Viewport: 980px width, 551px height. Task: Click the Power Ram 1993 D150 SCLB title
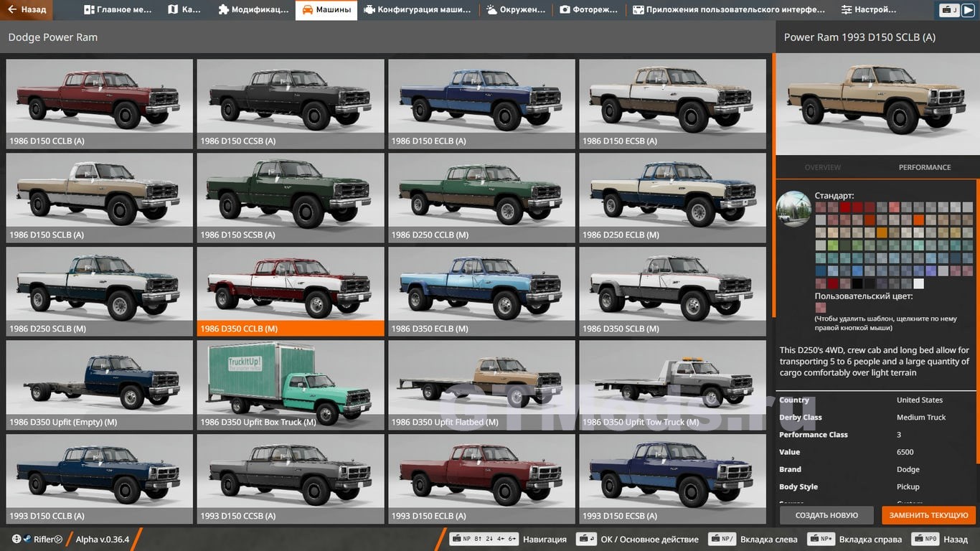coord(859,37)
